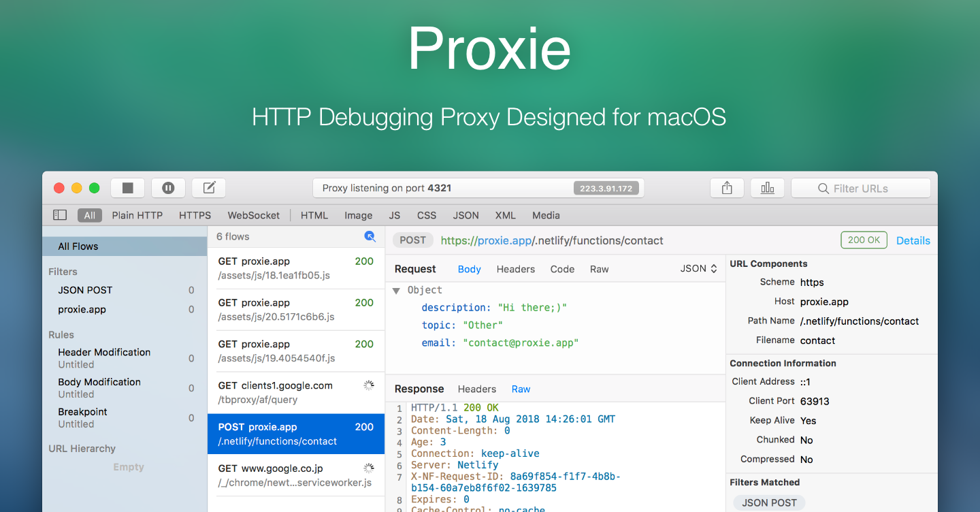Click the request URL in detail header
The width and height of the screenshot is (980, 512).
click(x=552, y=240)
